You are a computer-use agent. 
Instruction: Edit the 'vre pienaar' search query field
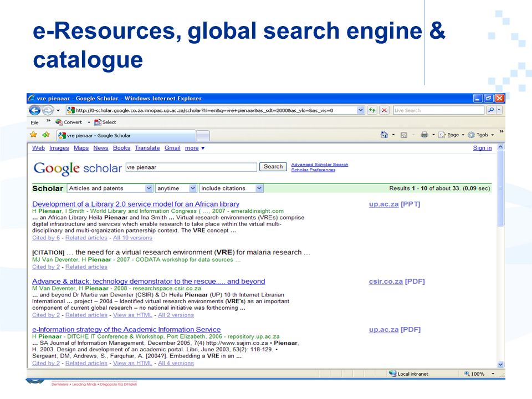coord(191,167)
